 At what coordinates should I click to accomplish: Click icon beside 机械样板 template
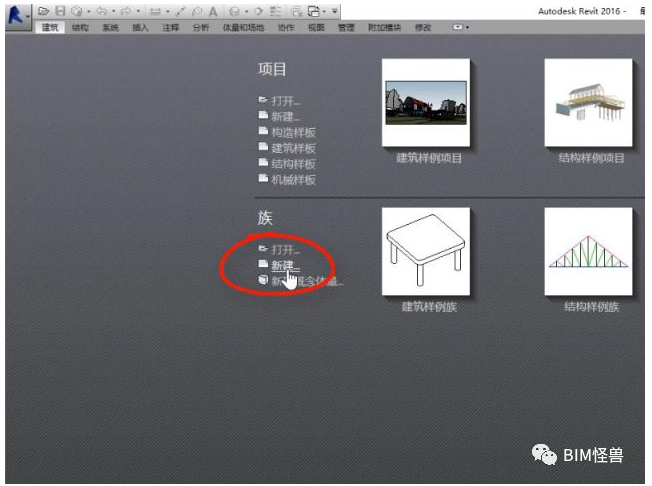click(x=263, y=180)
